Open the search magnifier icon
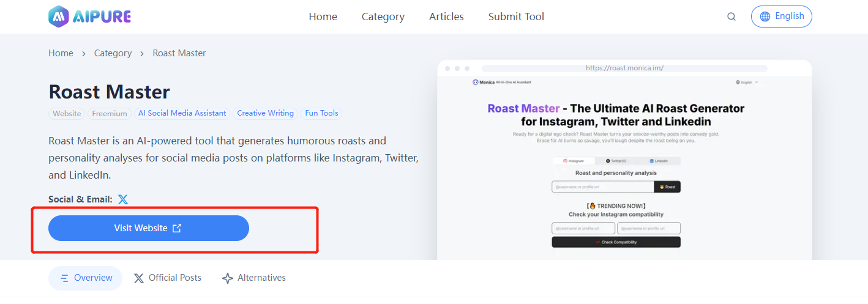The width and height of the screenshot is (868, 304). (731, 17)
